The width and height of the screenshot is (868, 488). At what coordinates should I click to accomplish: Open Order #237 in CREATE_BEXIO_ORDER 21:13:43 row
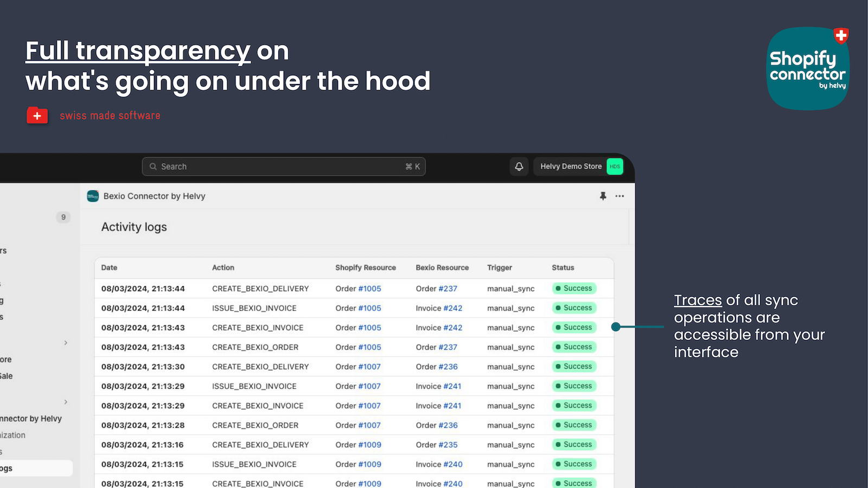pos(448,347)
